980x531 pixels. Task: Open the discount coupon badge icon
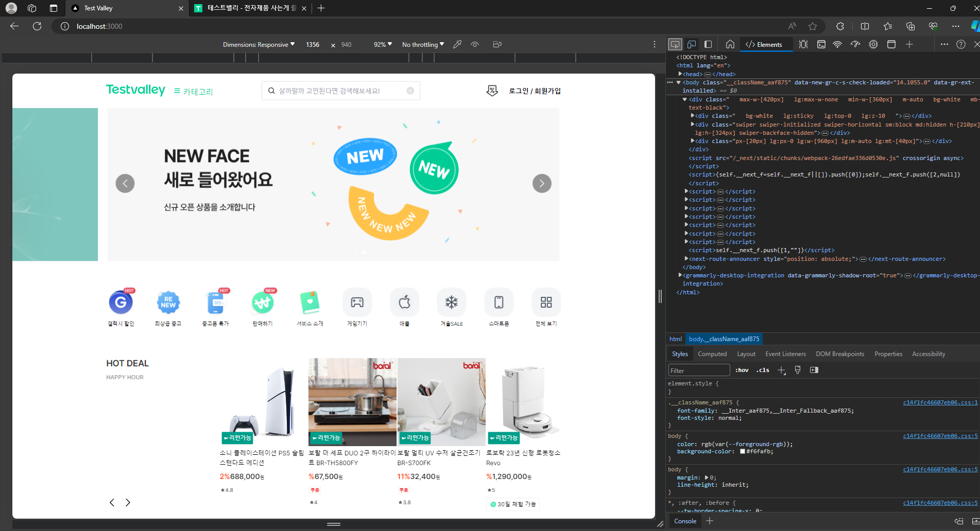click(492, 91)
